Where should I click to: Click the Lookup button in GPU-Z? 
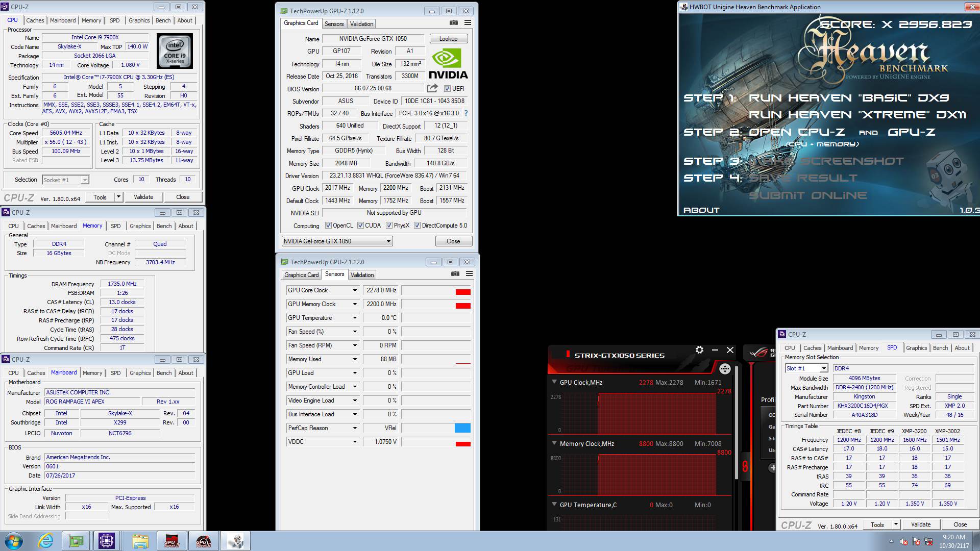448,39
